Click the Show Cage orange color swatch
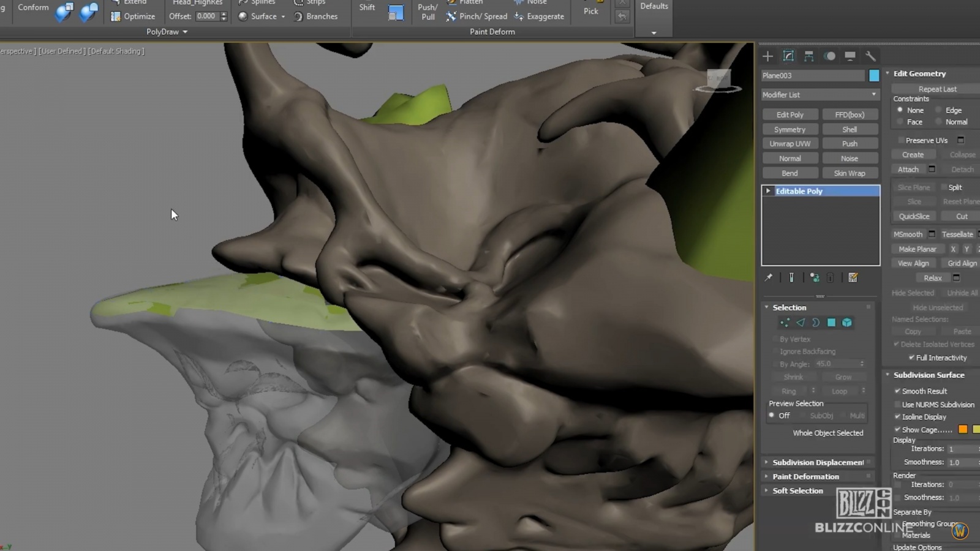The image size is (980, 551). 962,429
